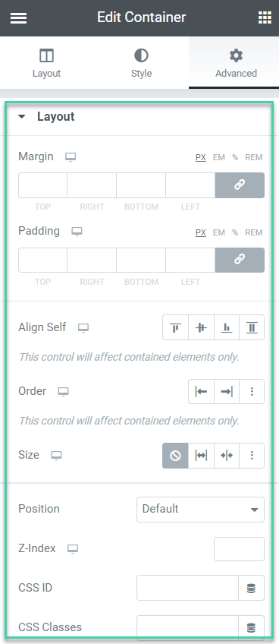Screen dimensions: 279x644
Task: Select Align Self stretch icon
Action: tap(252, 327)
